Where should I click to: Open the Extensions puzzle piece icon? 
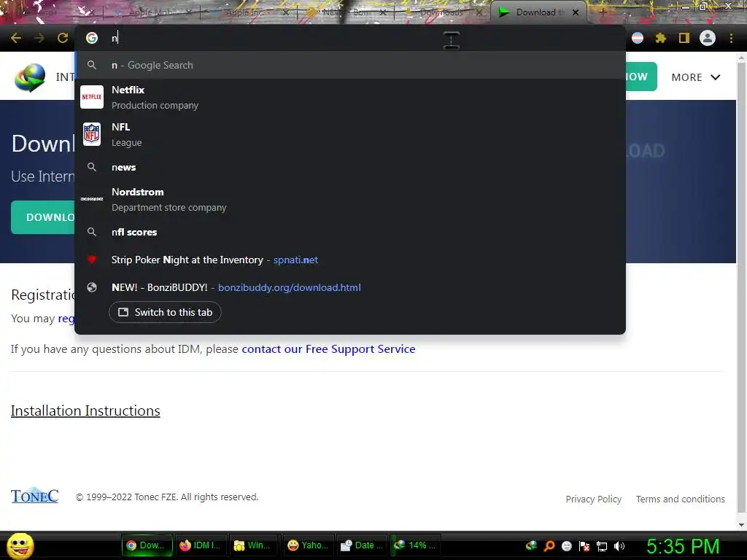(660, 38)
